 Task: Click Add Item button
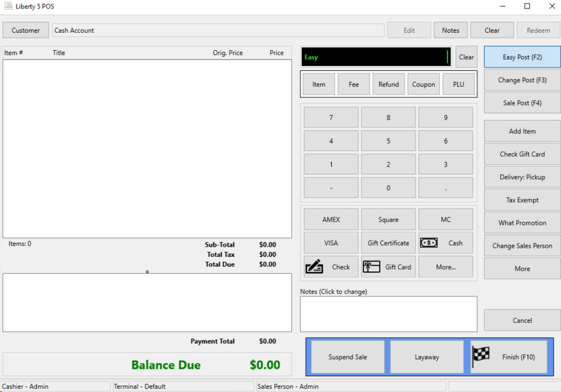[522, 131]
